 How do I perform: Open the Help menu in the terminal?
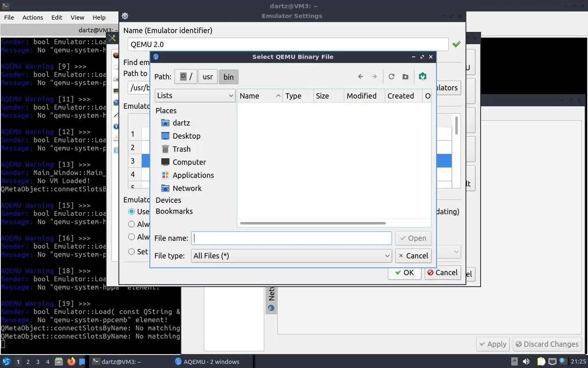[x=99, y=18]
